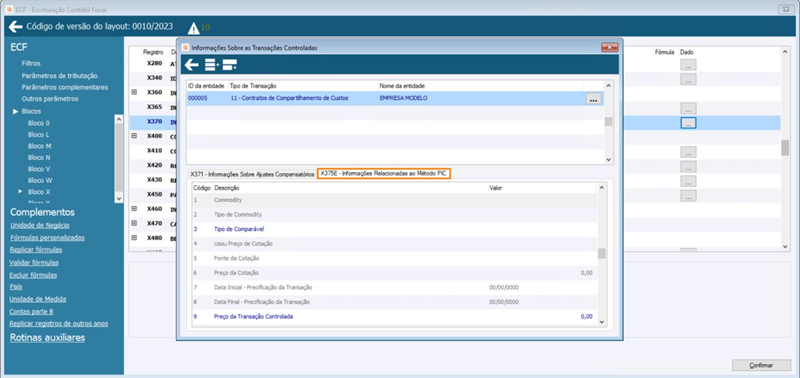Click scroll-down arrow of the Valor table
The height and width of the screenshot is (378, 800).
[x=602, y=321]
